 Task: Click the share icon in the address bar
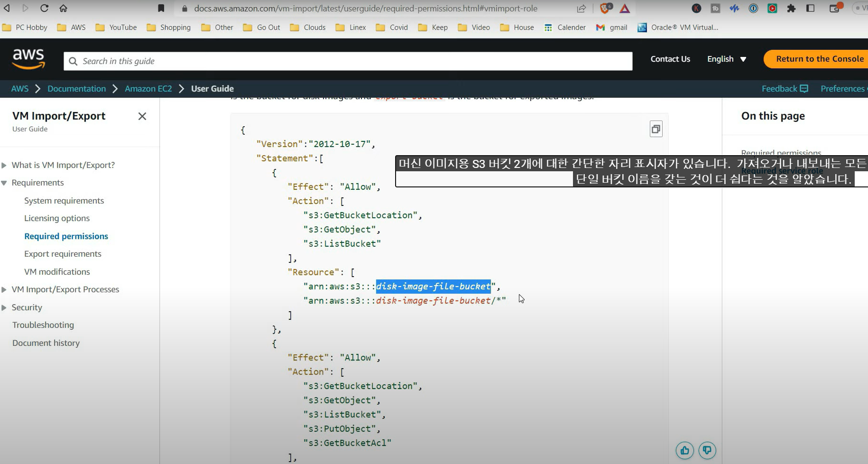582,8
